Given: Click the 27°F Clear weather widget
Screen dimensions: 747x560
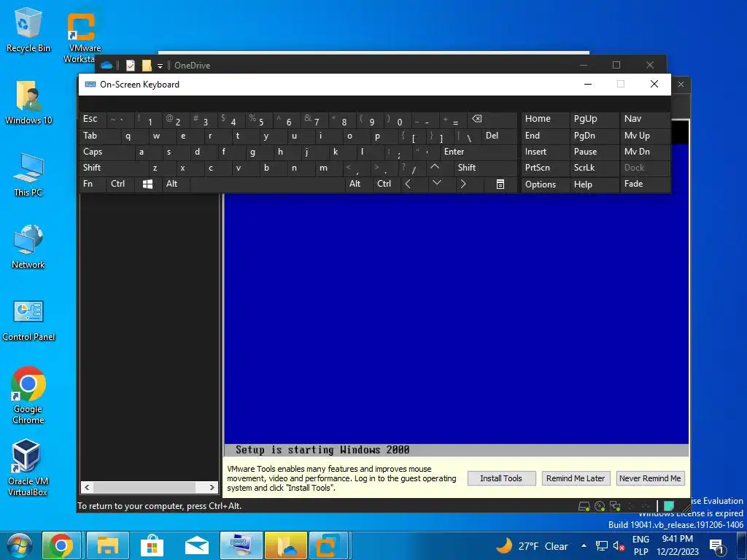Looking at the screenshot, I should pos(532,546).
